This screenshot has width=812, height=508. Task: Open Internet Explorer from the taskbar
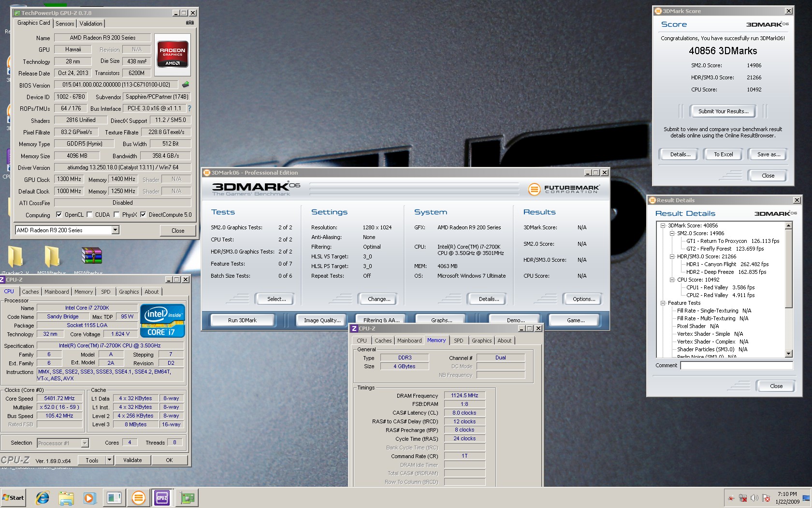tap(43, 498)
